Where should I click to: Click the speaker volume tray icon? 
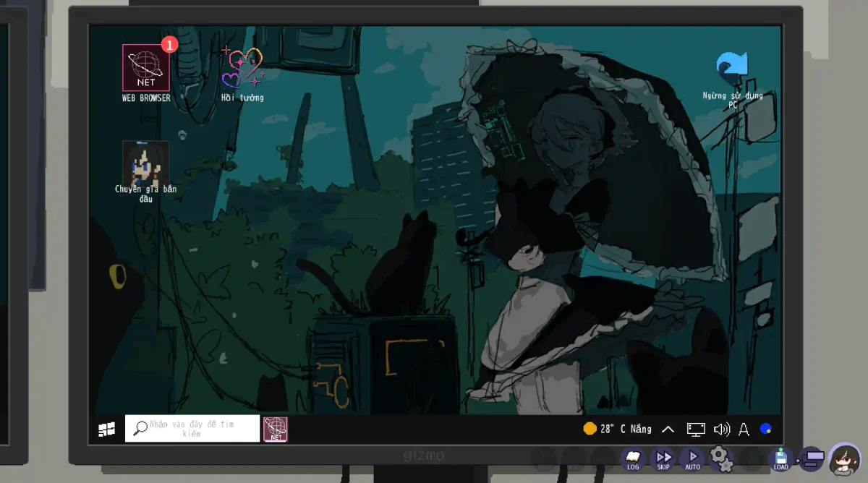tap(722, 429)
